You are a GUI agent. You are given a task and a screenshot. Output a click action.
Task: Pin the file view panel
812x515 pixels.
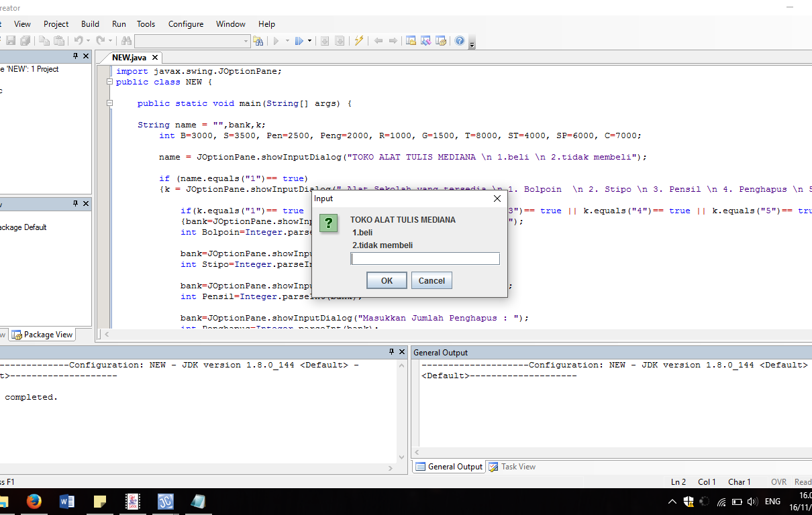pyautogui.click(x=76, y=56)
